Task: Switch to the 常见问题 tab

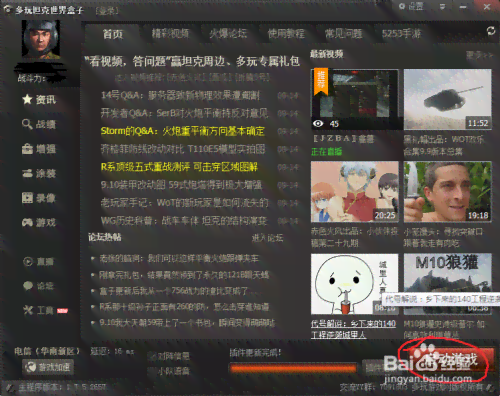Action: tap(344, 33)
